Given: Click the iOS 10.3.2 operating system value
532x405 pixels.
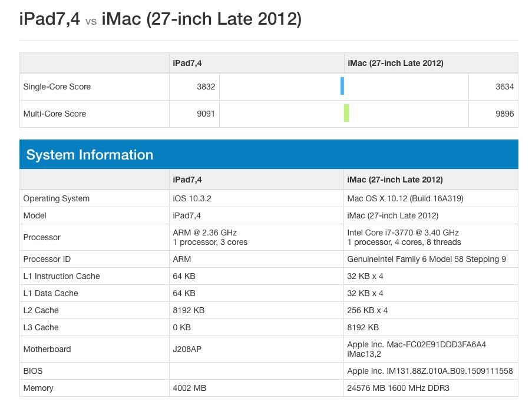Looking at the screenshot, I should 192,198.
